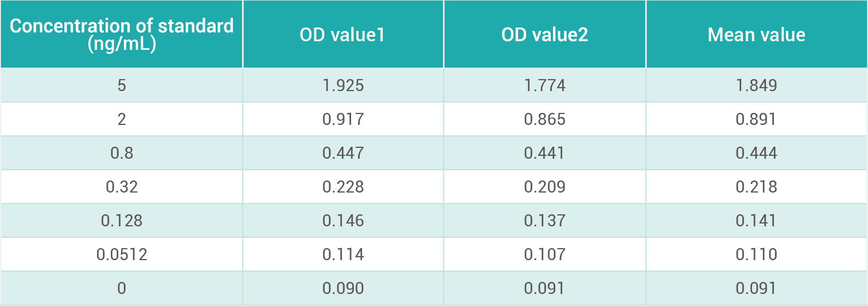Click the concentration cell showing 5
The width and height of the screenshot is (868, 306).
[x=122, y=85]
